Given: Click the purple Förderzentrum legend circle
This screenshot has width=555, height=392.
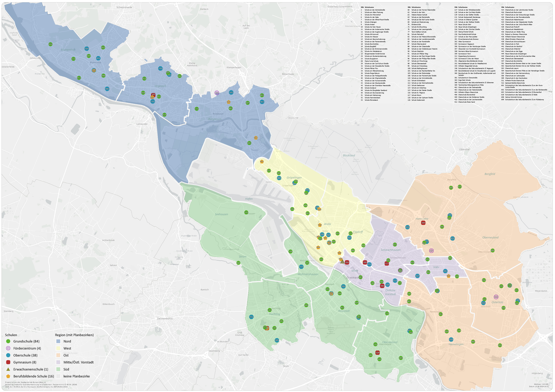Looking at the screenshot, I should click(8, 348).
